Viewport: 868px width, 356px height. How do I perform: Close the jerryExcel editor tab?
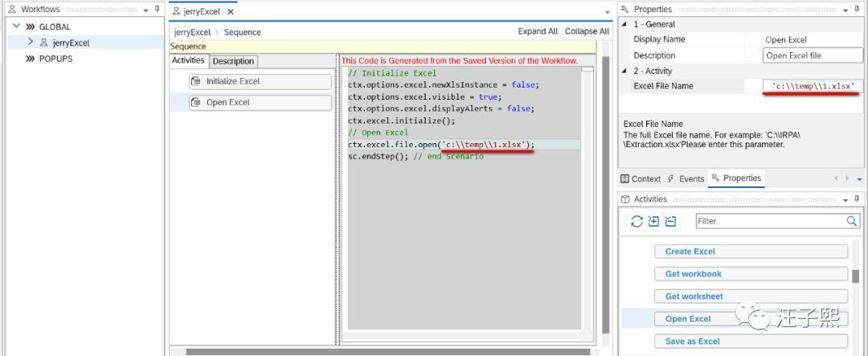point(231,11)
